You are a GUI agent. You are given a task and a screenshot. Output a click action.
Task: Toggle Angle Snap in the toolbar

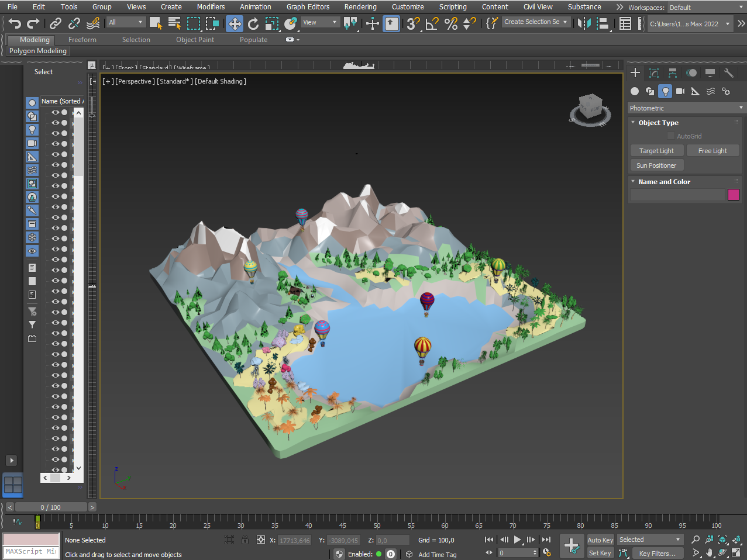click(x=432, y=23)
